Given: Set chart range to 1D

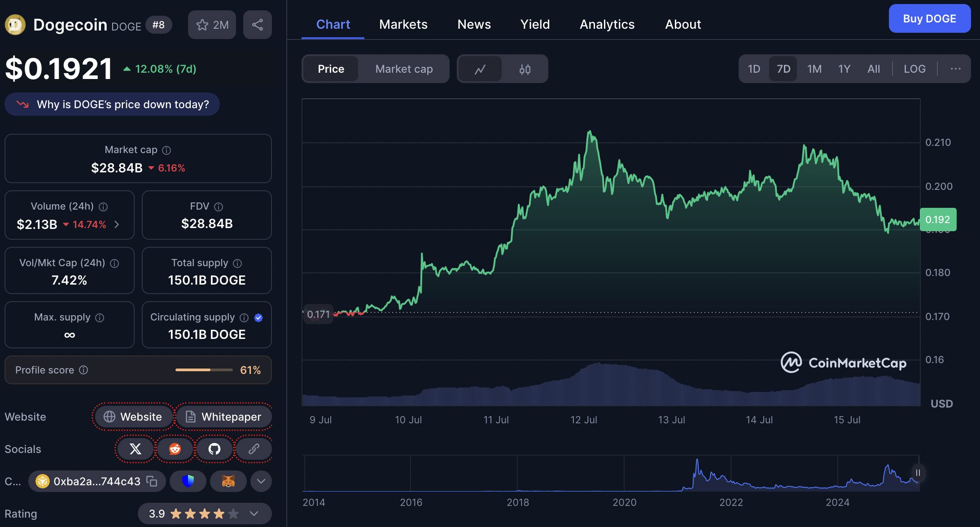Looking at the screenshot, I should point(754,69).
